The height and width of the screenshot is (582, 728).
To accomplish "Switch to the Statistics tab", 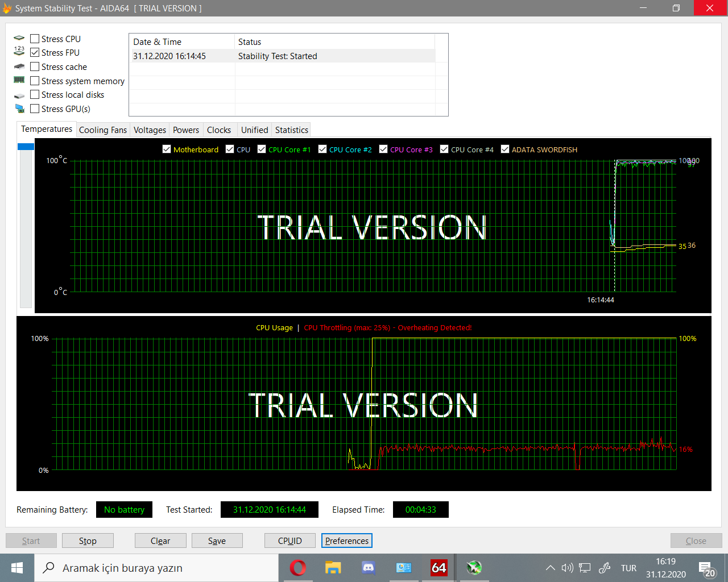I will (292, 130).
